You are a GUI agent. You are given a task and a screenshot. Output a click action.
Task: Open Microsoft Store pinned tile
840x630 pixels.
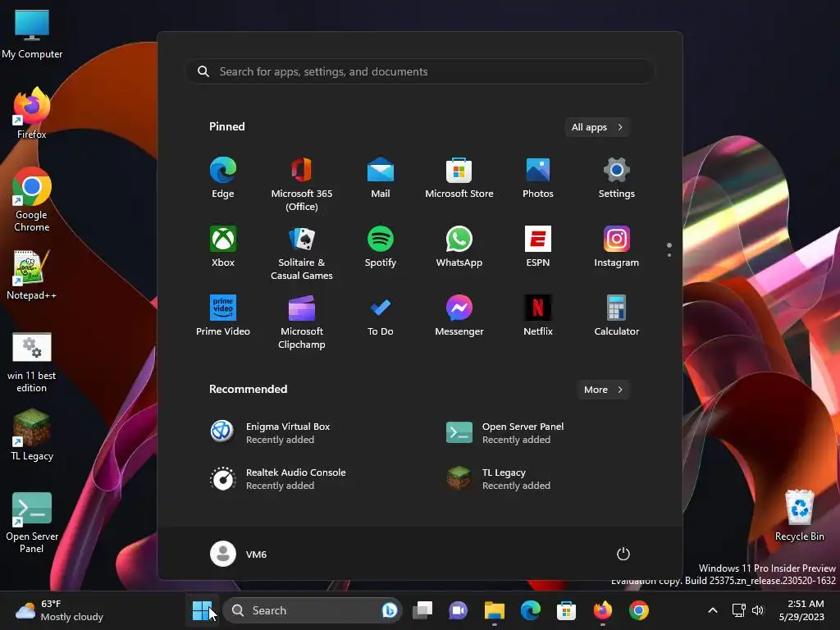tap(459, 178)
